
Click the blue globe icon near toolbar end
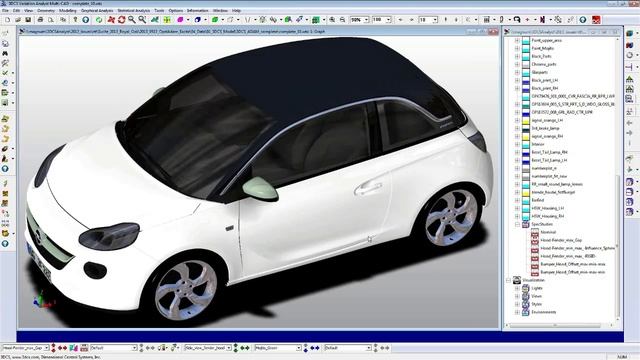[583, 20]
